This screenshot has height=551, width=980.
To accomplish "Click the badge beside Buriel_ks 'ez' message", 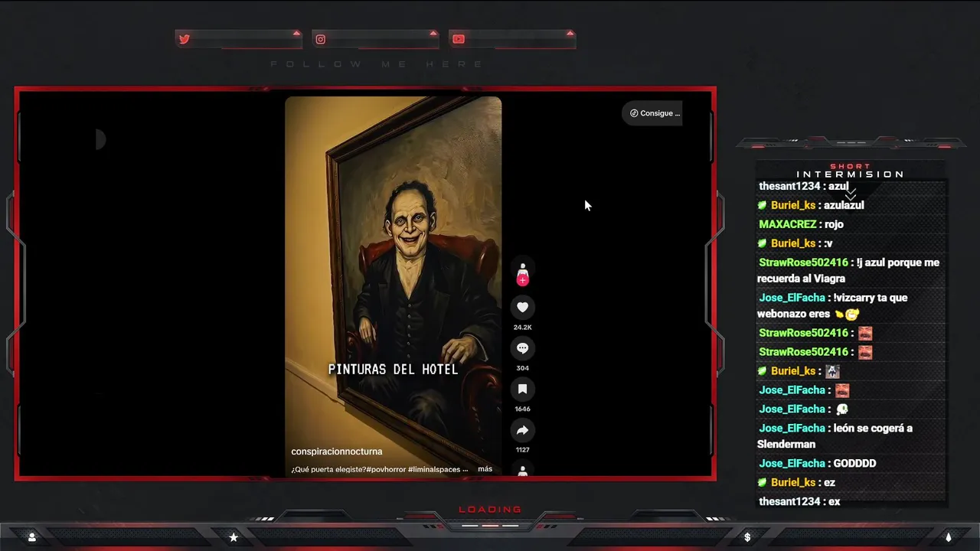I will [x=763, y=483].
